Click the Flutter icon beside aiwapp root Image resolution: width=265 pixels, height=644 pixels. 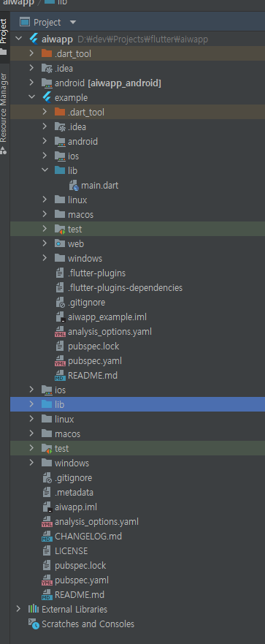point(34,39)
